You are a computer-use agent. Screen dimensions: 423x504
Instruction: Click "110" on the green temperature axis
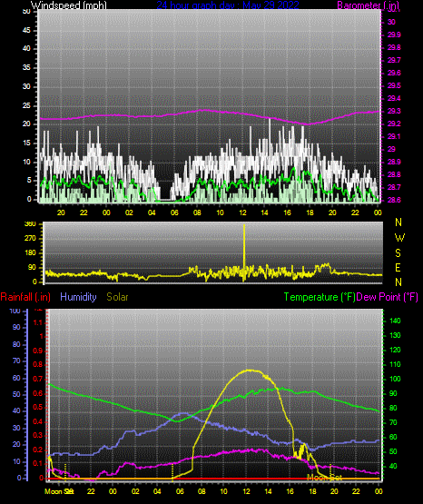pos(395,364)
